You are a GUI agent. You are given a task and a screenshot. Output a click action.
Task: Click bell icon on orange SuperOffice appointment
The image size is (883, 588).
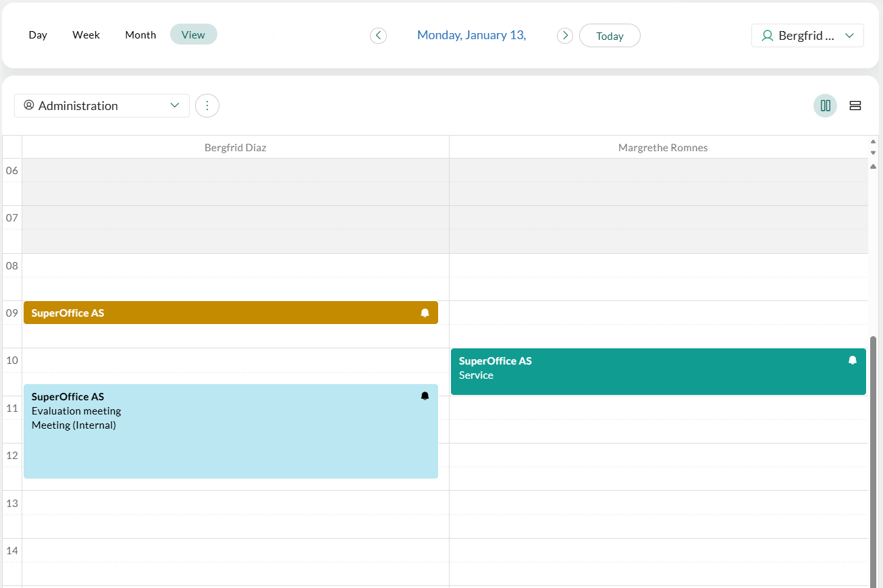425,313
